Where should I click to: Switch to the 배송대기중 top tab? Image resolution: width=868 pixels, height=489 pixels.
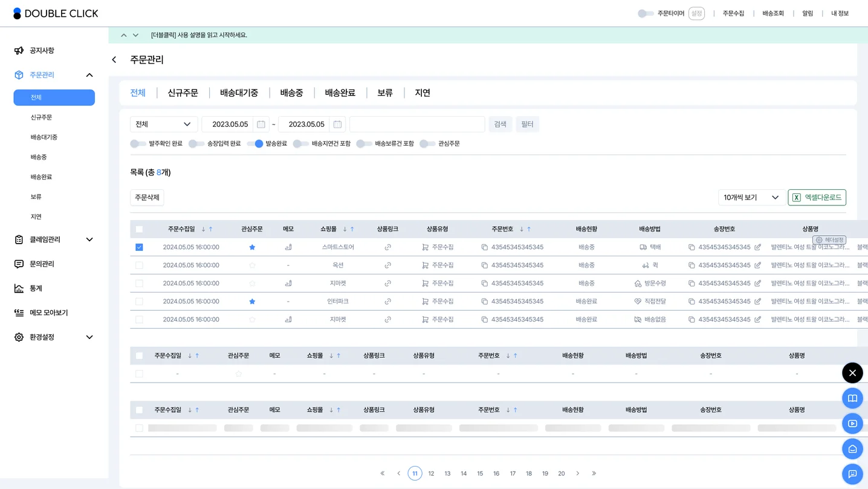pos(239,93)
